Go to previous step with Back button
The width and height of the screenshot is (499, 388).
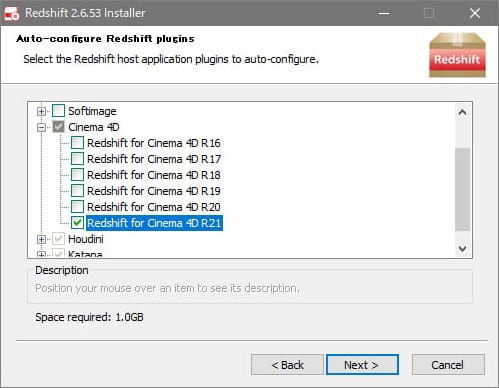click(x=287, y=365)
